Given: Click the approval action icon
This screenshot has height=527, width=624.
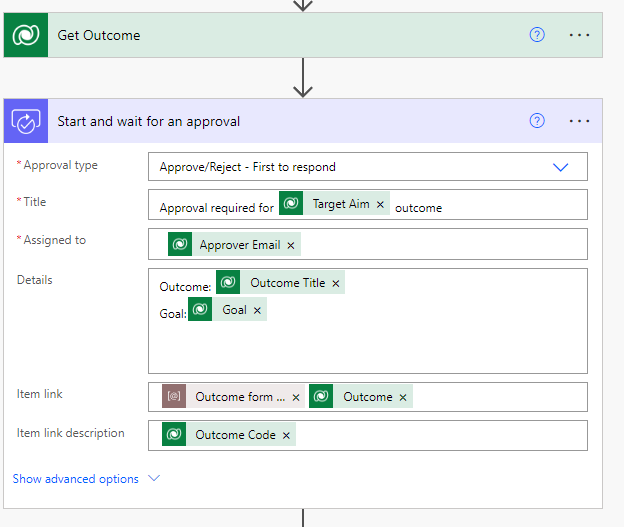Looking at the screenshot, I should 25,121.
